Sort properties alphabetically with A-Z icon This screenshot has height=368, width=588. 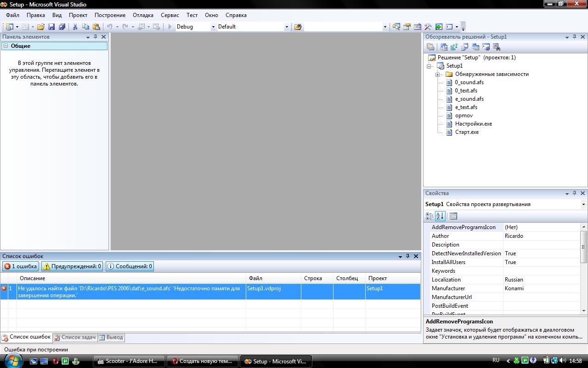point(440,216)
